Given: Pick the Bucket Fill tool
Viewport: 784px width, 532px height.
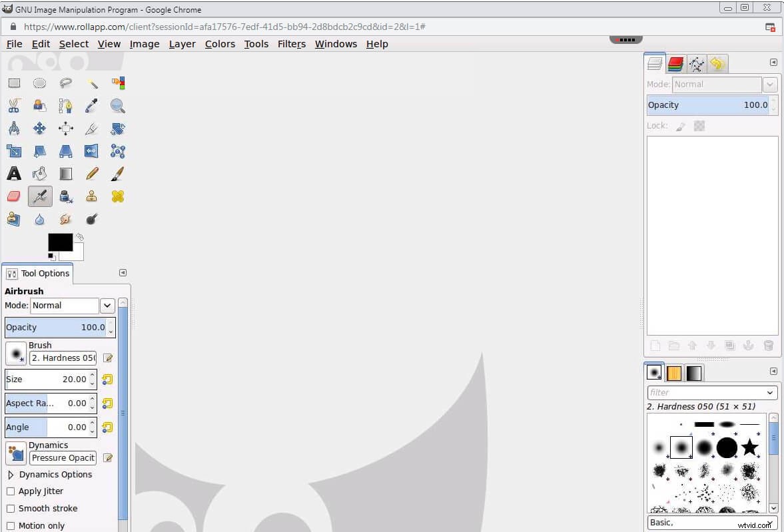Looking at the screenshot, I should pyautogui.click(x=40, y=174).
